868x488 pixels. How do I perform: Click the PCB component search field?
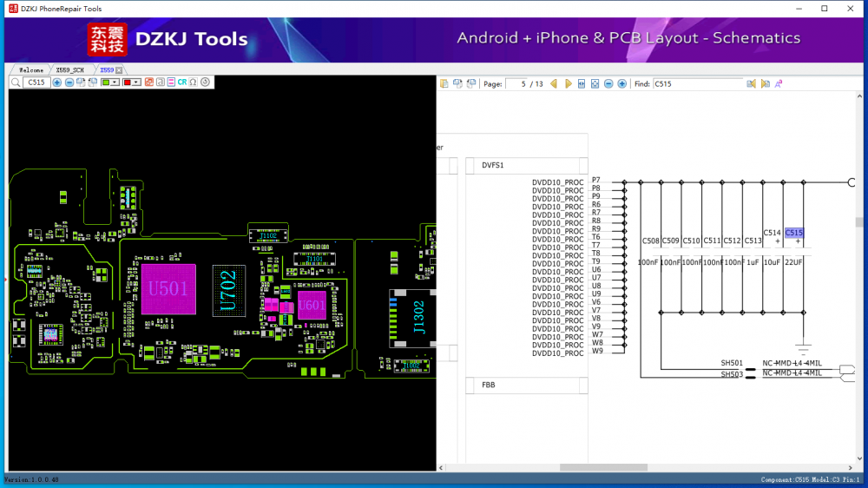[x=36, y=82]
